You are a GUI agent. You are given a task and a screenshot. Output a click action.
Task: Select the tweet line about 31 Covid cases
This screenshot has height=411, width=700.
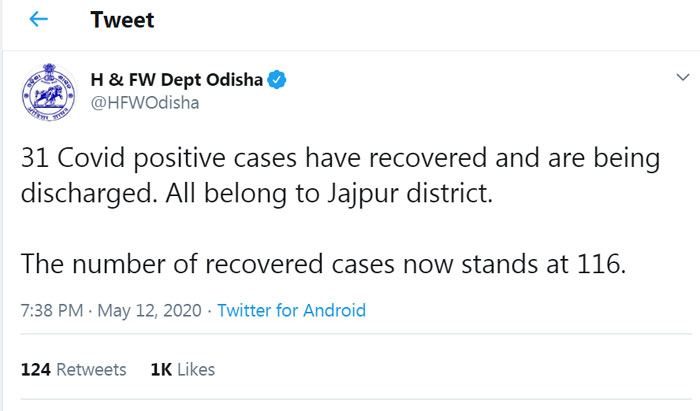click(341, 159)
